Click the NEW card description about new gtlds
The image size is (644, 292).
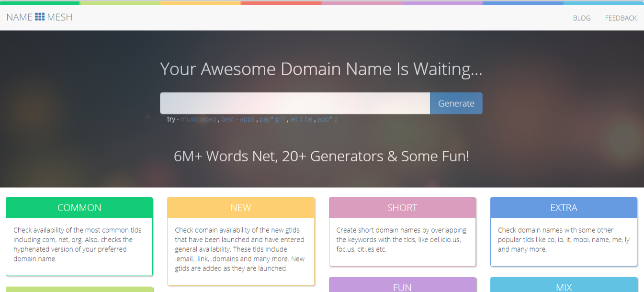click(239, 249)
